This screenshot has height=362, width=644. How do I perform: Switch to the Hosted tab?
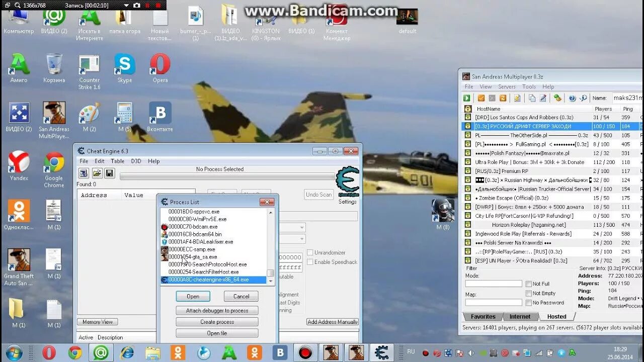coord(556,317)
